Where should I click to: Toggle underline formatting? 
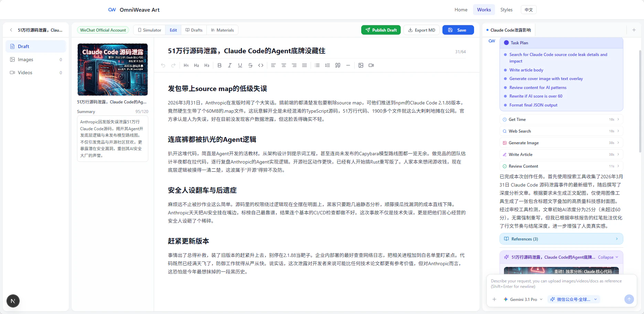[x=240, y=65]
